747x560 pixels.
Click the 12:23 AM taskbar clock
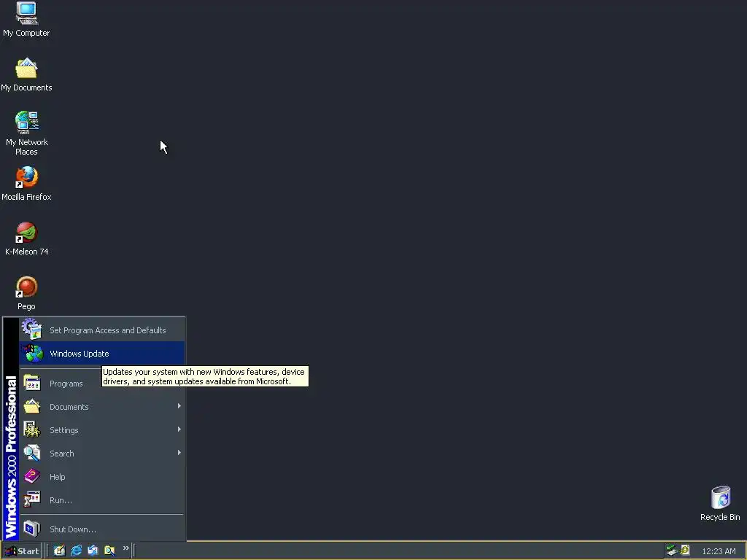coord(719,551)
